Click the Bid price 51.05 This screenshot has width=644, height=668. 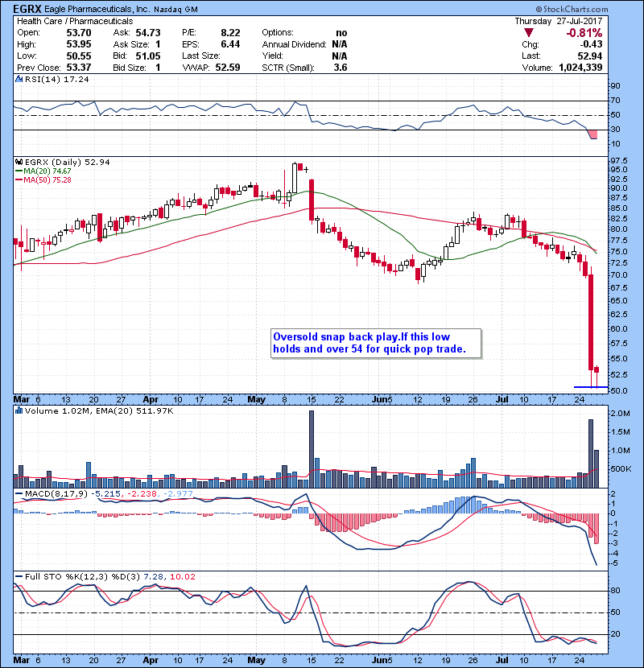148,56
